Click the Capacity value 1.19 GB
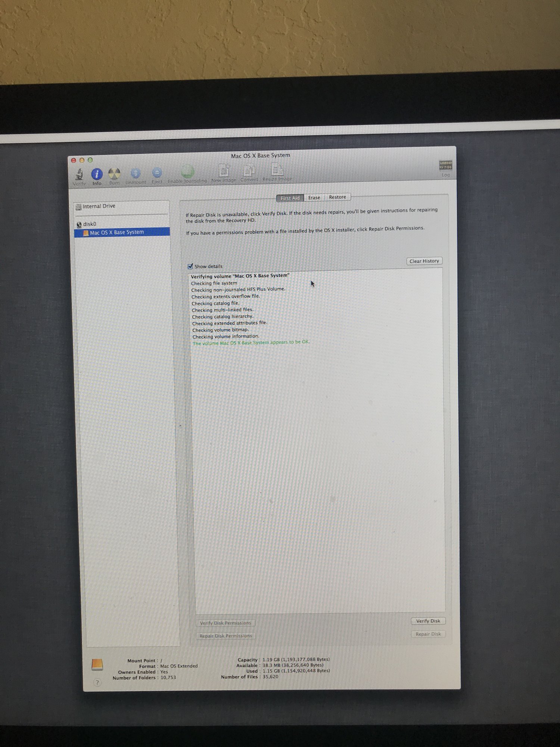This screenshot has width=560, height=747. [x=296, y=660]
